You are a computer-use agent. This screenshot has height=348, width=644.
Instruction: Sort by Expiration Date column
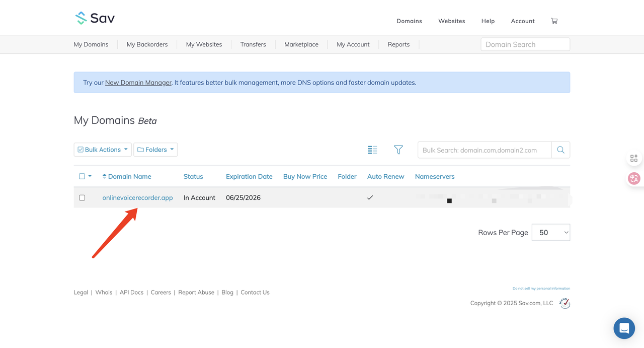tap(249, 176)
